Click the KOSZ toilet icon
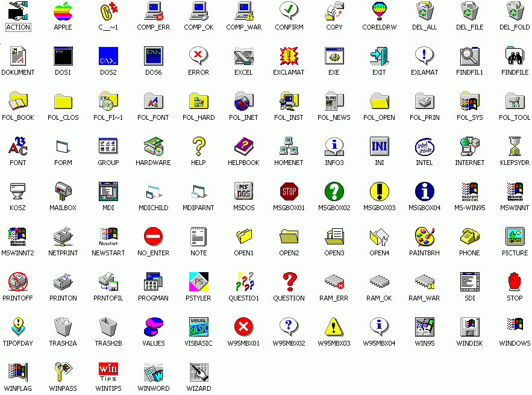 (x=17, y=191)
